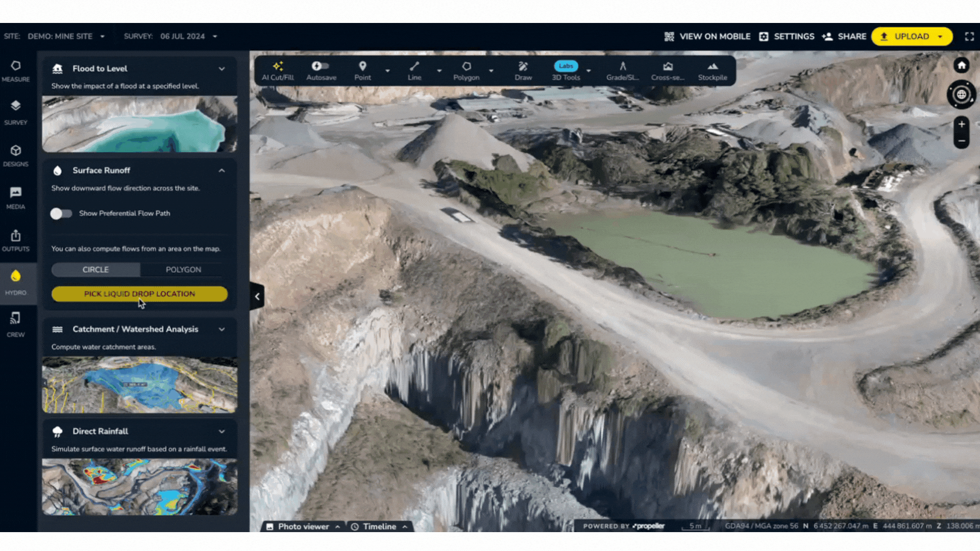Select the Polygon measurement tool
The width and height of the screenshot is (980, 551).
point(467,71)
